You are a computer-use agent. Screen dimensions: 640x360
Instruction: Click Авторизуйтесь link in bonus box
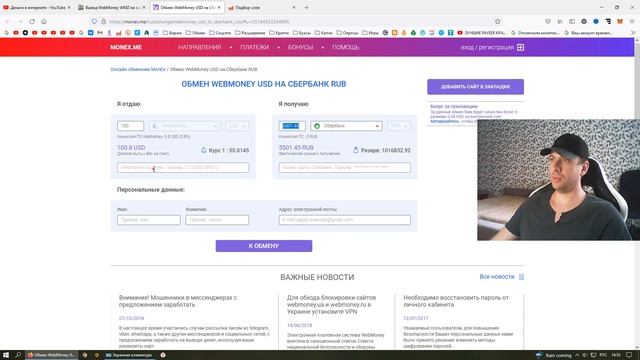pyautogui.click(x=444, y=121)
